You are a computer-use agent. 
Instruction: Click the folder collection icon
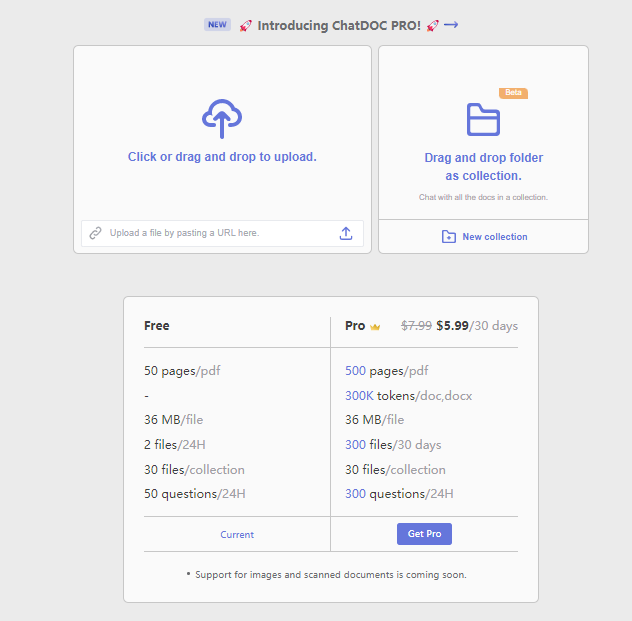pos(483,120)
